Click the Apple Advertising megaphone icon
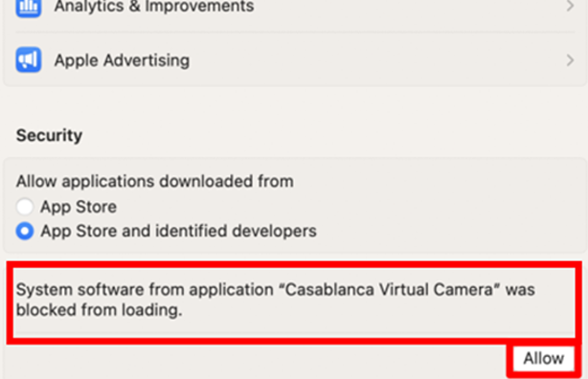Screen dimensions: 588x379 (29, 59)
